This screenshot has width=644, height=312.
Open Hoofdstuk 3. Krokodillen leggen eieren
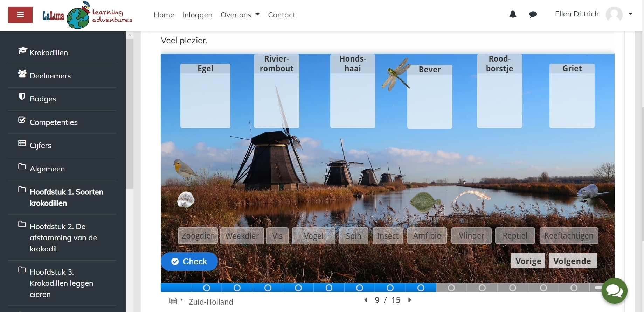[61, 283]
